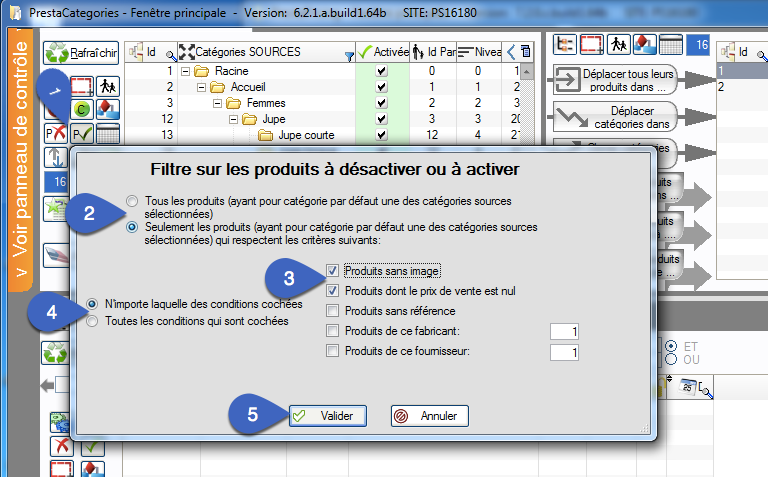Click the blue 16 counter box in left toolbar
The image size is (768, 477).
(x=59, y=182)
